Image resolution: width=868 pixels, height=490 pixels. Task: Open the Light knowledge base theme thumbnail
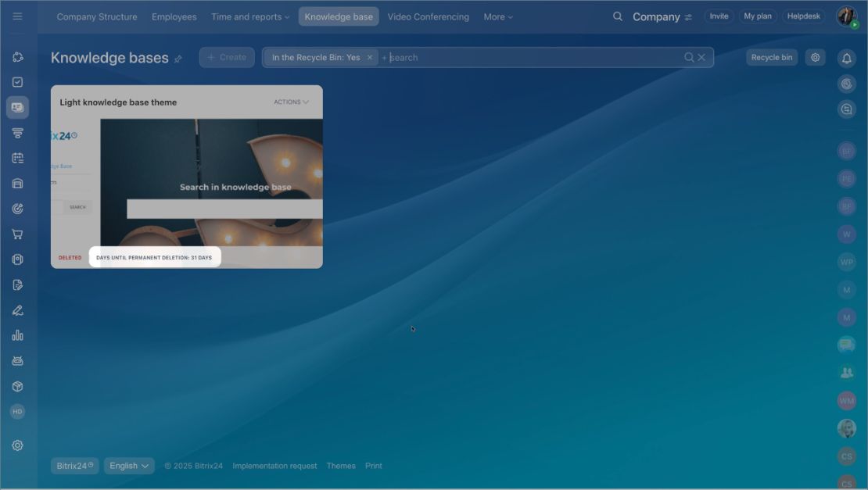tap(187, 183)
